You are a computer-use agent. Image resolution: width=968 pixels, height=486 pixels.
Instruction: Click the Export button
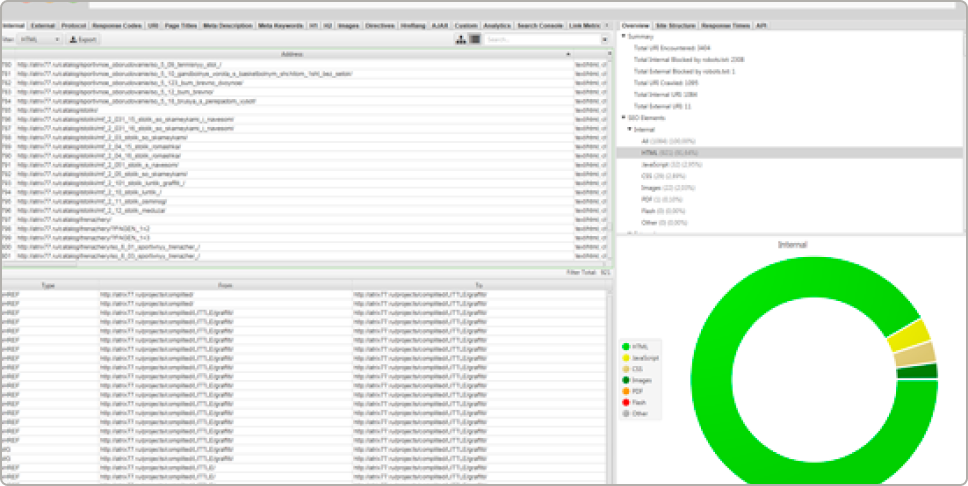pos(83,39)
